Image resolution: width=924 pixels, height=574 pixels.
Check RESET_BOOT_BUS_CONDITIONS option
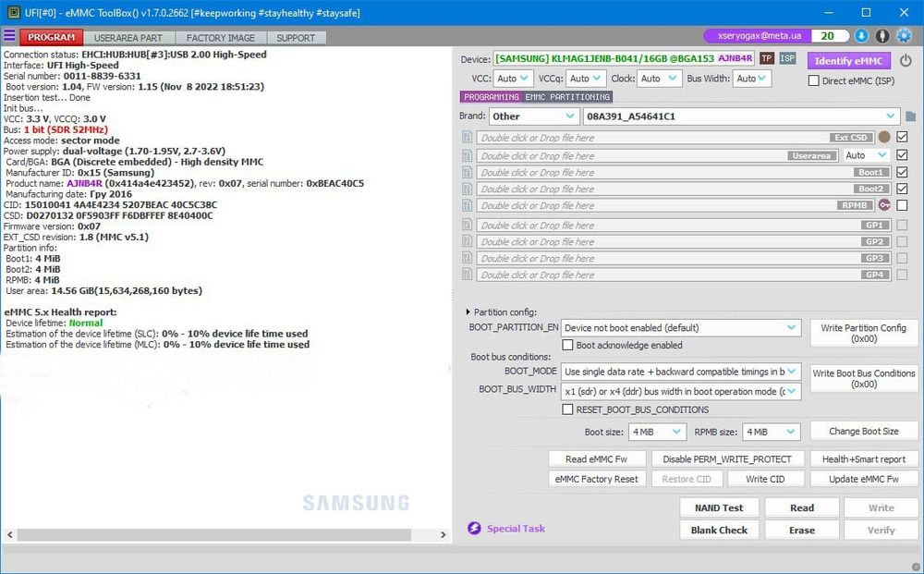[567, 409]
